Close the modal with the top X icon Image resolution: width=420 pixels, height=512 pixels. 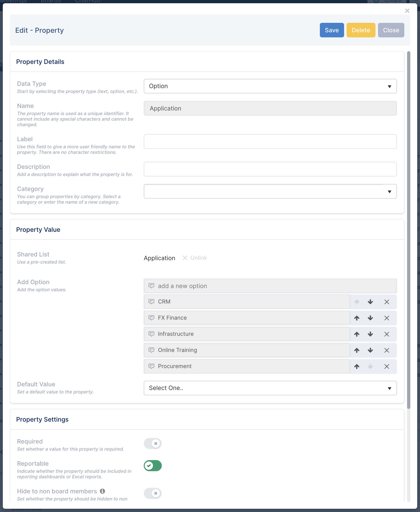(407, 11)
